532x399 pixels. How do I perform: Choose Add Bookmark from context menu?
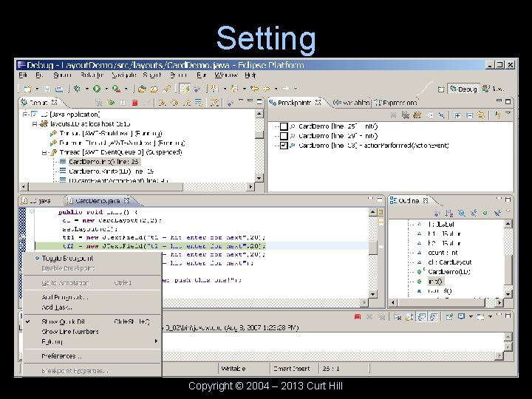[92, 297]
